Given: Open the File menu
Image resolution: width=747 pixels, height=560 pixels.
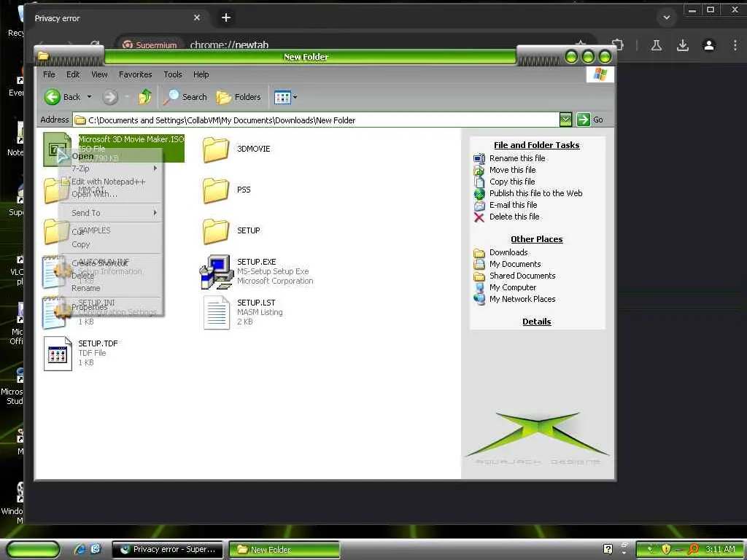Looking at the screenshot, I should pos(49,74).
